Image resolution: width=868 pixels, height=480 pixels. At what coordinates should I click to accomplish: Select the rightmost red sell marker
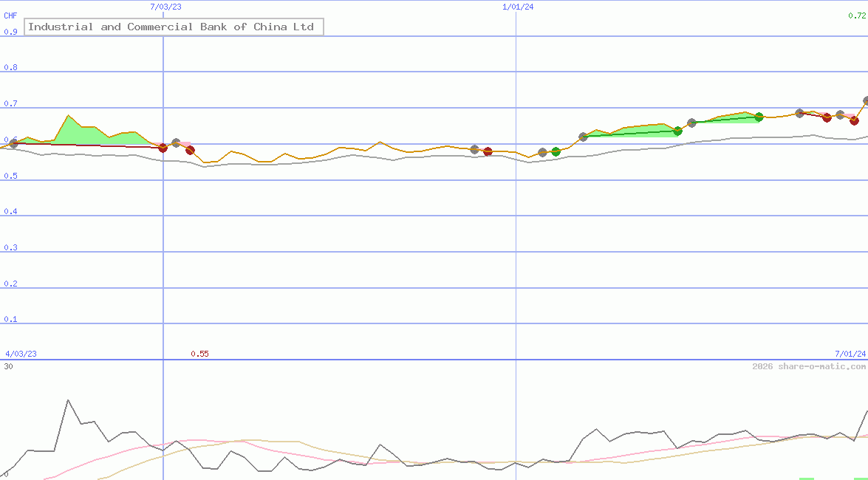(854, 121)
